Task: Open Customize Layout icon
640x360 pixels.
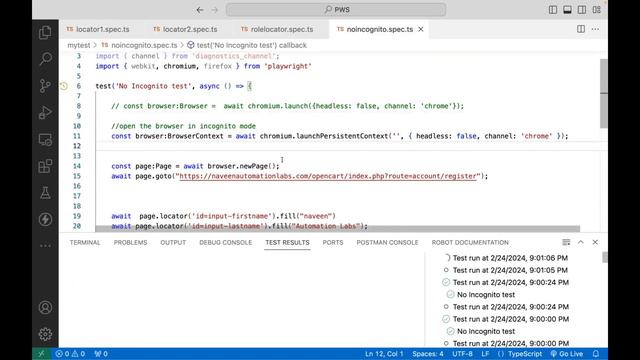Action: (597, 10)
